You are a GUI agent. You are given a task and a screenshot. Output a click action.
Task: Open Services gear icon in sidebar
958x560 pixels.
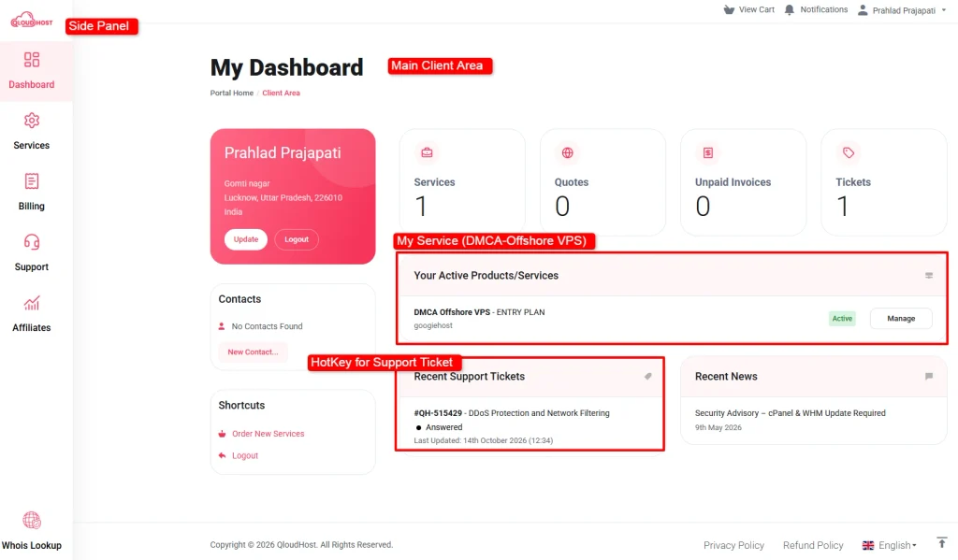click(x=32, y=121)
